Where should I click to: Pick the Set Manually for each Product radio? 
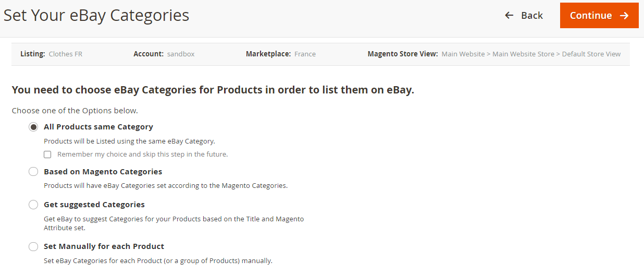33,246
